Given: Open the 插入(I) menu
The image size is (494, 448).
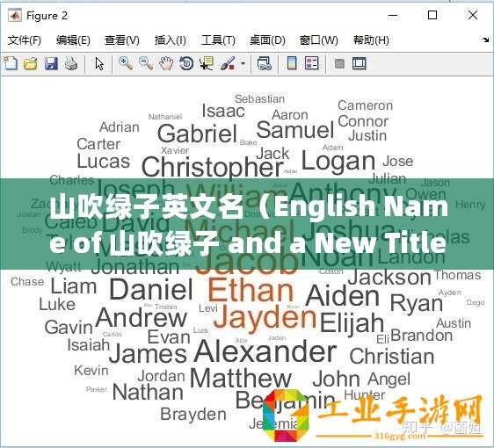Looking at the screenshot, I should 171,40.
